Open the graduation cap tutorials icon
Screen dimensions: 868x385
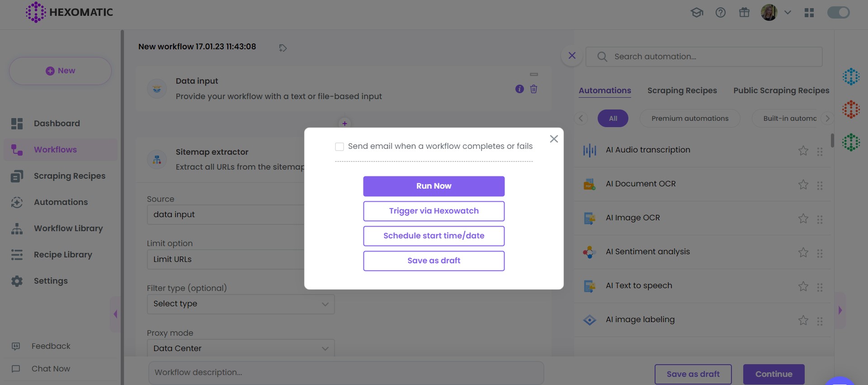[x=697, y=13]
